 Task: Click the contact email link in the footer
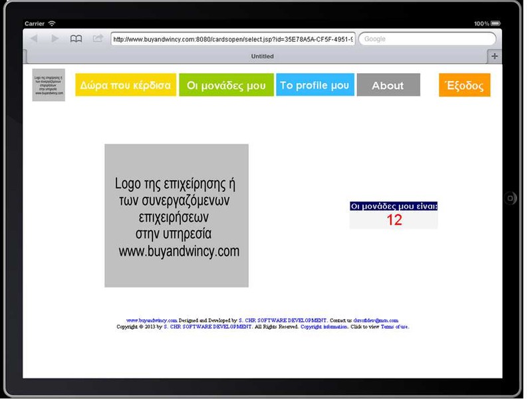(x=376, y=321)
